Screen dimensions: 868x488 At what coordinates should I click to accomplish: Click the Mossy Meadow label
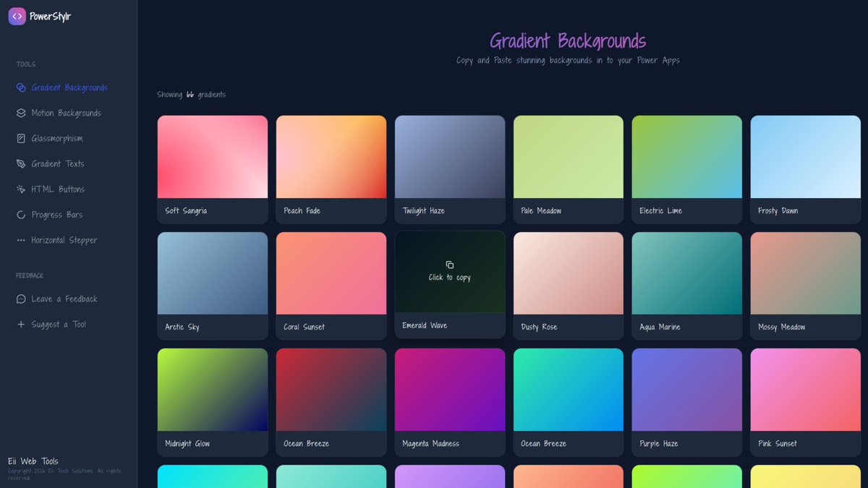[x=781, y=328]
